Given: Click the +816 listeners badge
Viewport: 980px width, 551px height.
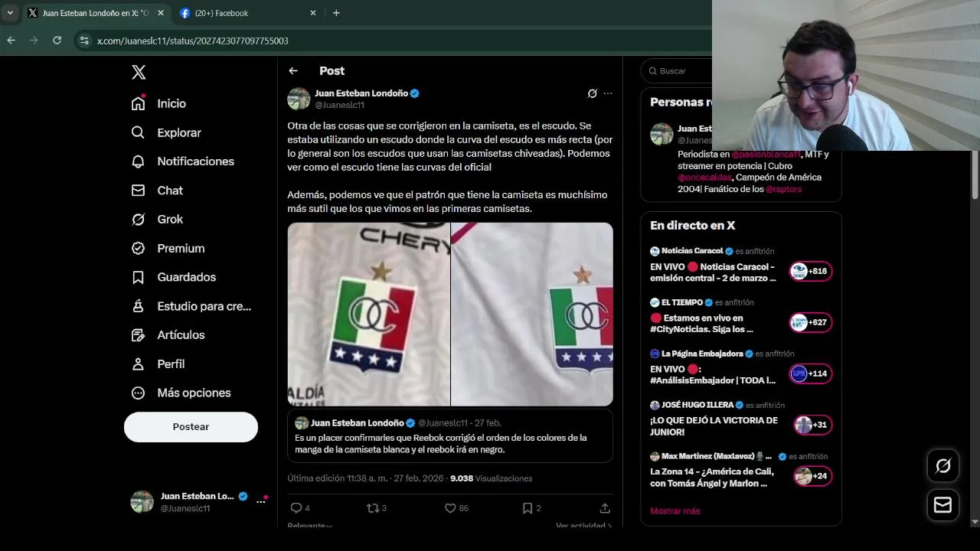Looking at the screenshot, I should pos(811,271).
